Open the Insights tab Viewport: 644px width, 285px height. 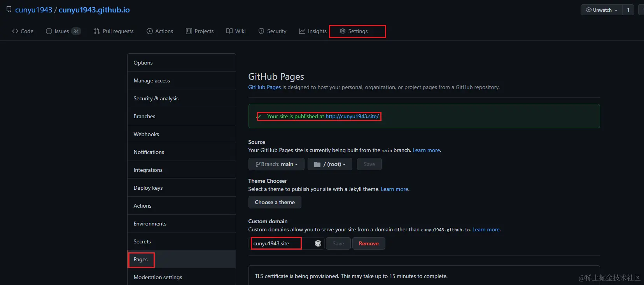click(x=313, y=31)
